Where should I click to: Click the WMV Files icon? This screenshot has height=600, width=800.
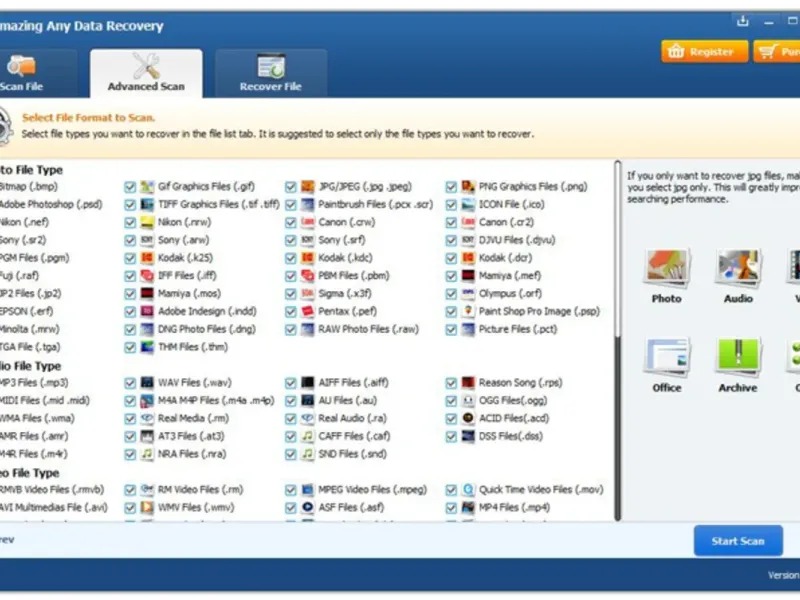point(147,508)
